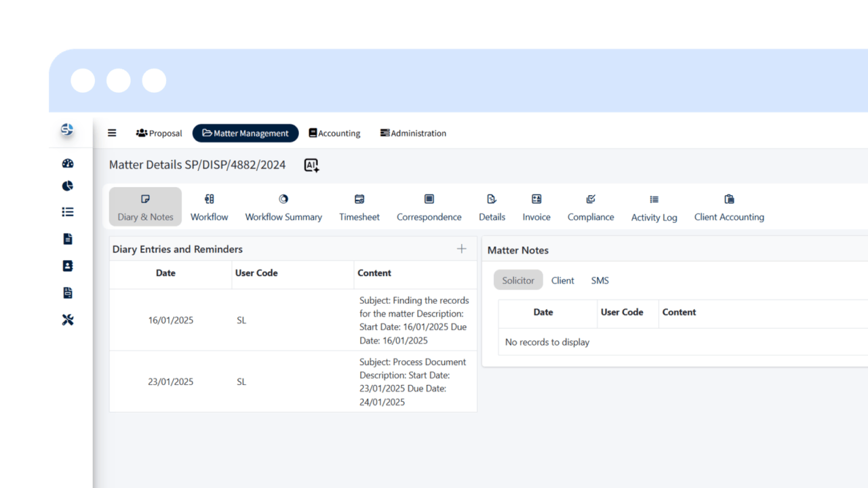
Task: Open the contact book icon in sidebar
Action: click(x=68, y=266)
